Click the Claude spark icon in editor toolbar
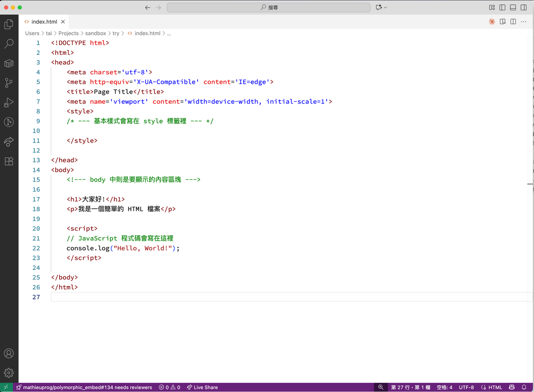The width and height of the screenshot is (534, 392). [492, 22]
